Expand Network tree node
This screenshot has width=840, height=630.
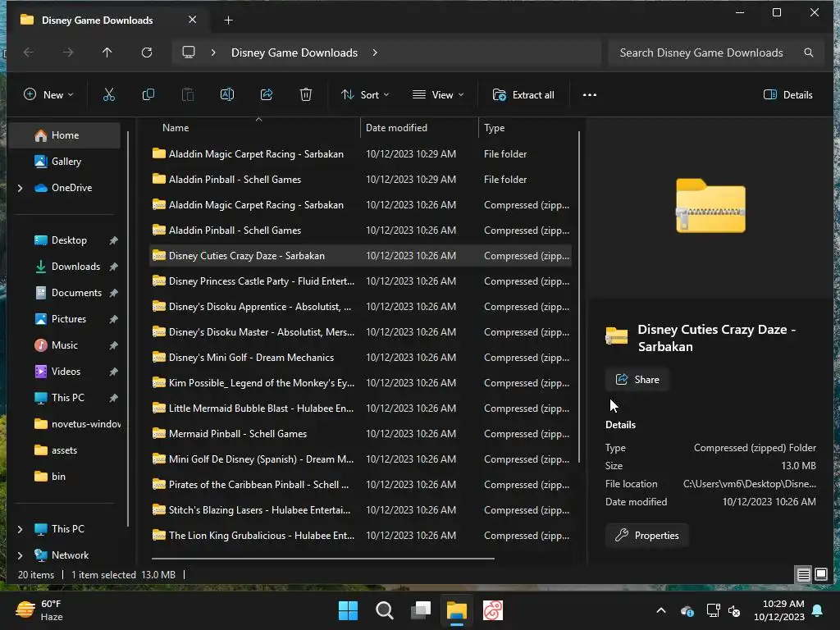pos(21,555)
